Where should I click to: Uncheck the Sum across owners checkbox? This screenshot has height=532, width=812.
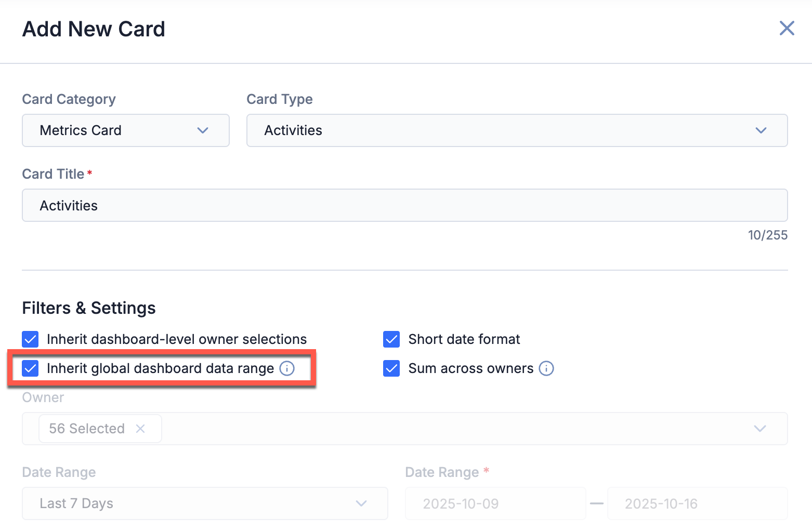pyautogui.click(x=391, y=368)
